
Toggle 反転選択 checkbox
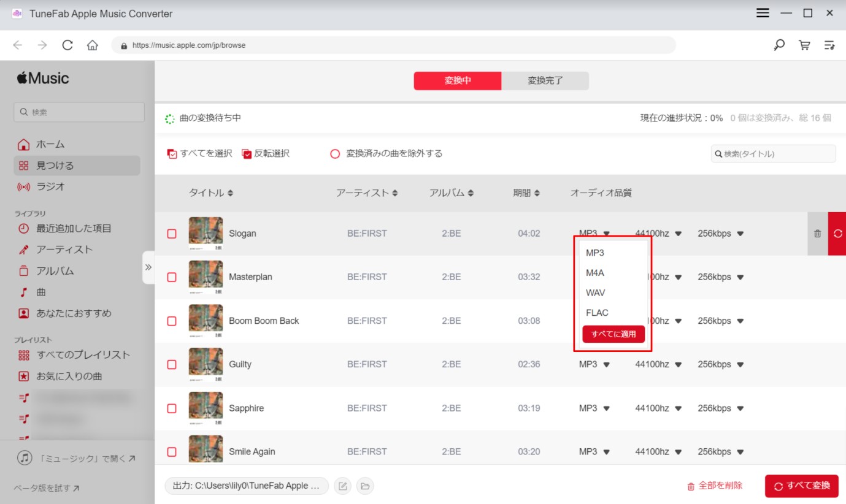pyautogui.click(x=247, y=154)
